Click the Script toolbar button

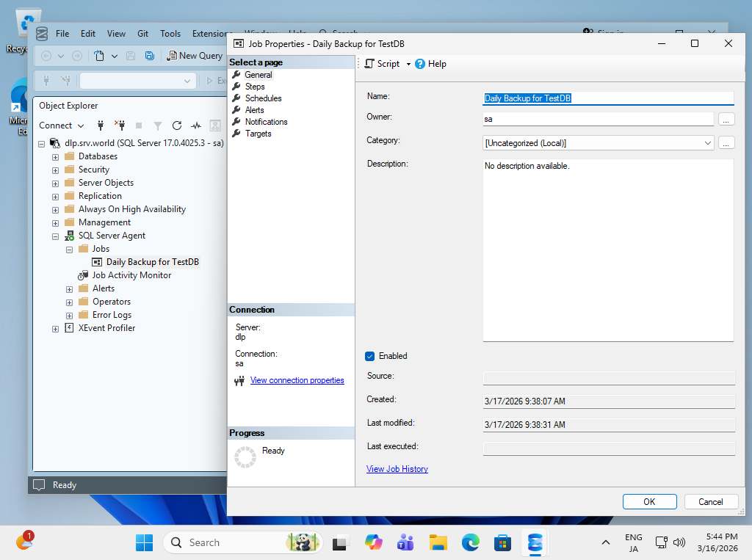pos(382,64)
